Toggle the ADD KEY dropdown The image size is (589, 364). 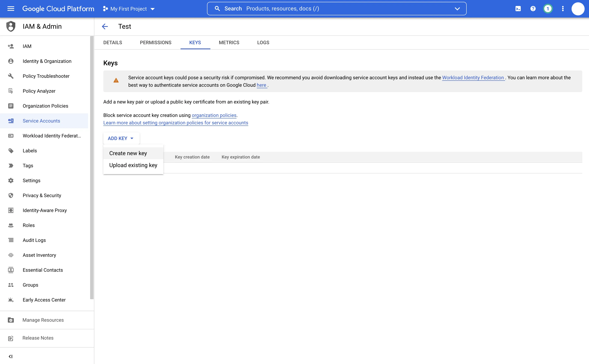tap(121, 138)
